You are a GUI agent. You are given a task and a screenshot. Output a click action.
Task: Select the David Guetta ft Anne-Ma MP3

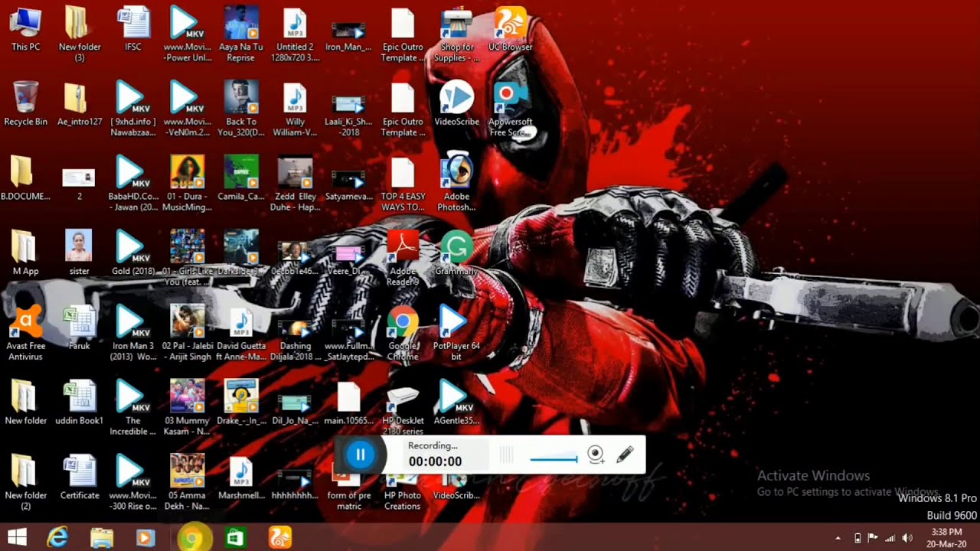point(241,333)
